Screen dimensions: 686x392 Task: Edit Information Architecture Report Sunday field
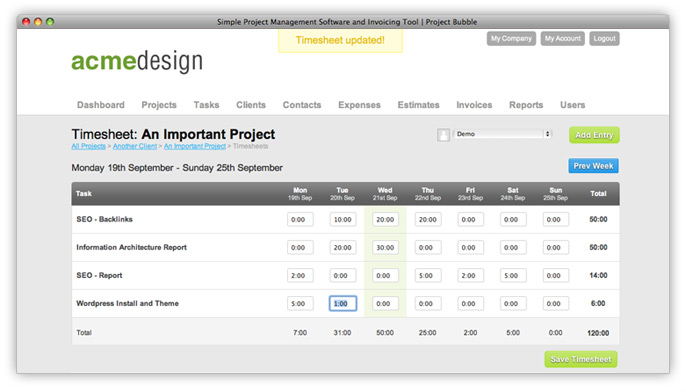556,247
